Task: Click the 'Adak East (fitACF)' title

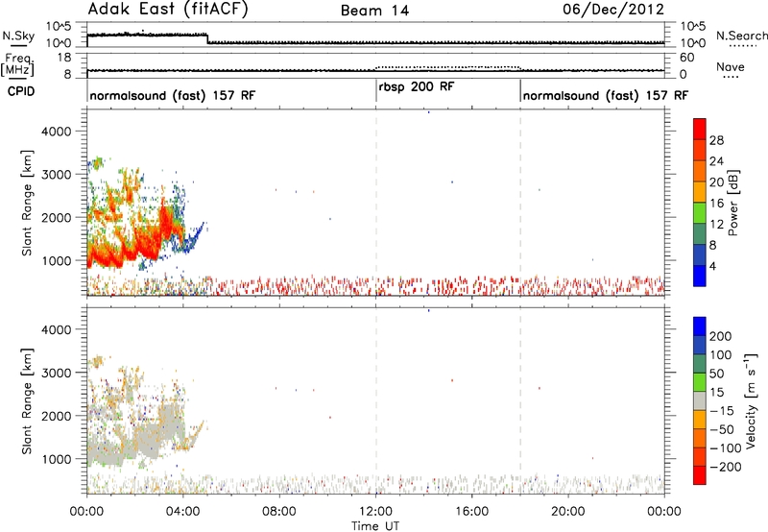Action: click(x=168, y=10)
